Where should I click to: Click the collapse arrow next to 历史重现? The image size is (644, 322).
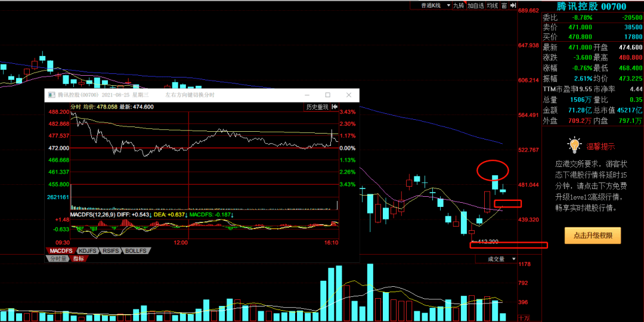click(335, 107)
